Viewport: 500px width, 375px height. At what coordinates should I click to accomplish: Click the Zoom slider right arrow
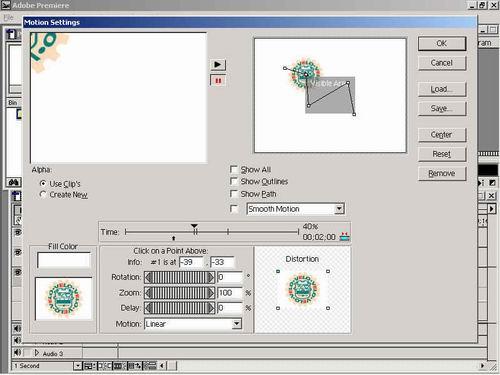click(211, 293)
